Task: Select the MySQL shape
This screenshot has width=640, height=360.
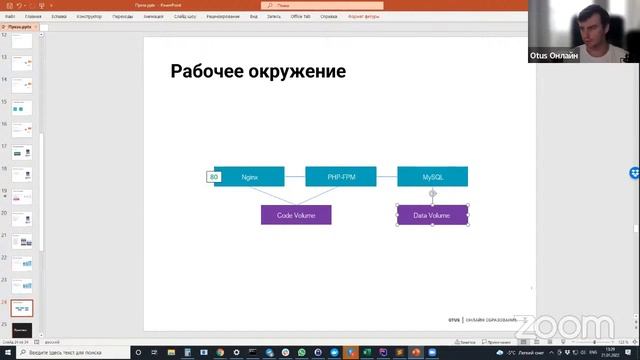Action: (433, 177)
